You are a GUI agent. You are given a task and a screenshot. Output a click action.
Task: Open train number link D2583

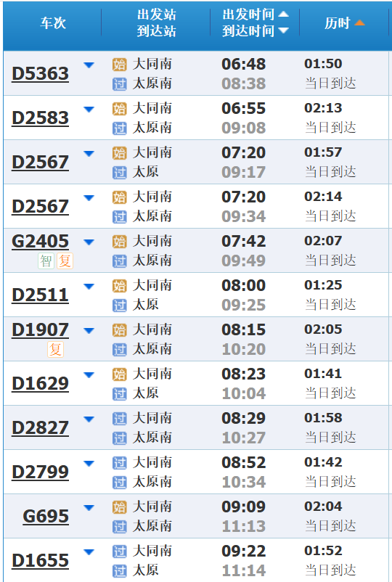(x=40, y=118)
